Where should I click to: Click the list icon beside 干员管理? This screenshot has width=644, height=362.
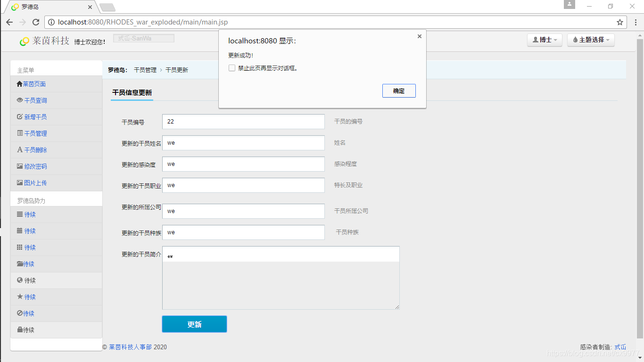point(20,133)
